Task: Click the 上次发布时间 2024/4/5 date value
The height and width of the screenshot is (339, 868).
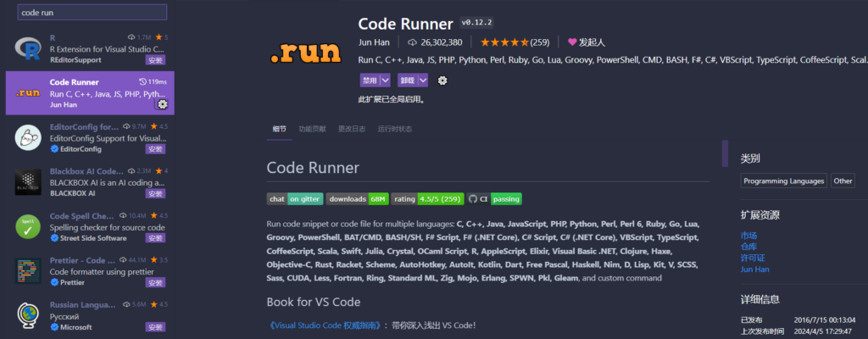Action: click(x=824, y=331)
